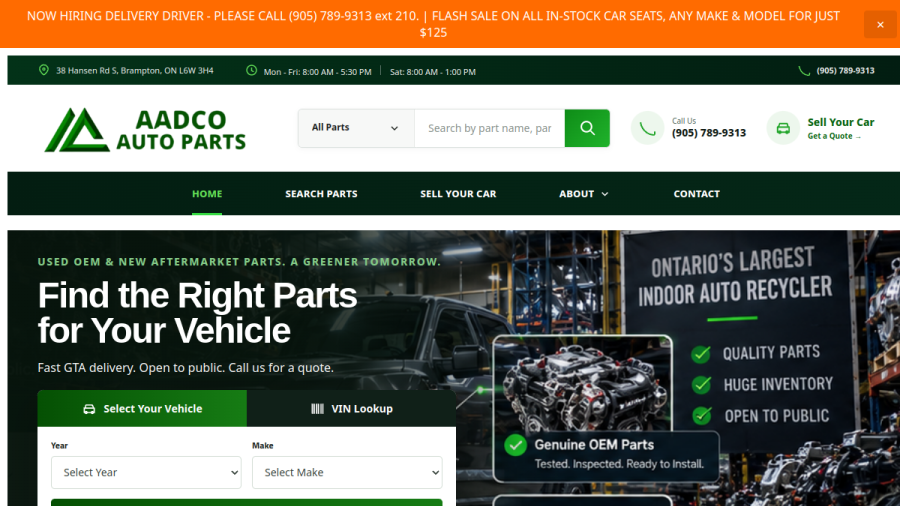900x506 pixels.
Task: Go to the Home nav item
Action: click(207, 194)
